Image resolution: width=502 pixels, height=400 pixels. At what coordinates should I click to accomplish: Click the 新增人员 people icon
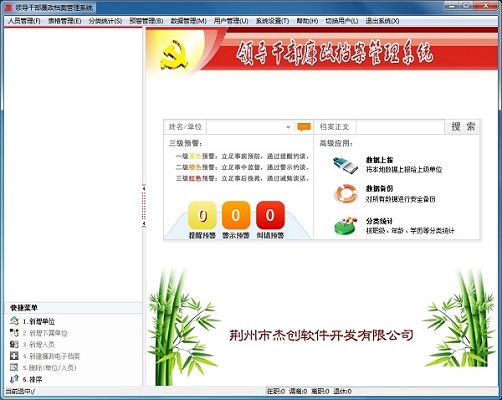coord(14,344)
